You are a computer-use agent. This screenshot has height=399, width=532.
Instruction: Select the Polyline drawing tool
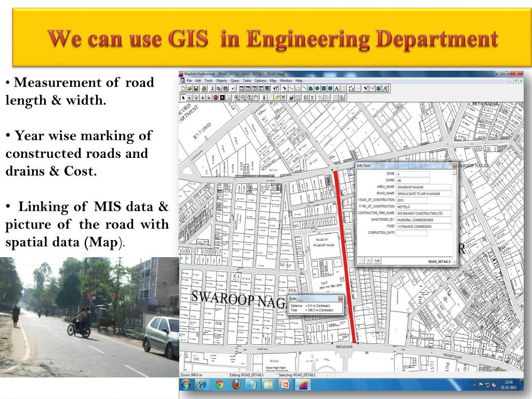298,88
